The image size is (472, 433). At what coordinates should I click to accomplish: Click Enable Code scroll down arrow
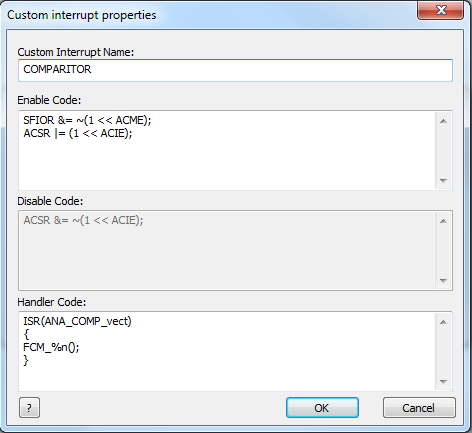coord(443,181)
